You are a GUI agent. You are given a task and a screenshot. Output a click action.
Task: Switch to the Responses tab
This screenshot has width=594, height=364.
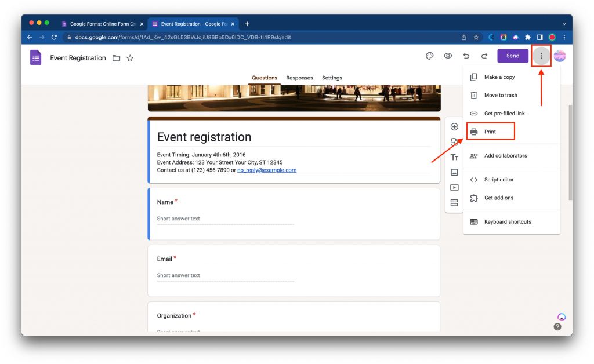tap(299, 78)
